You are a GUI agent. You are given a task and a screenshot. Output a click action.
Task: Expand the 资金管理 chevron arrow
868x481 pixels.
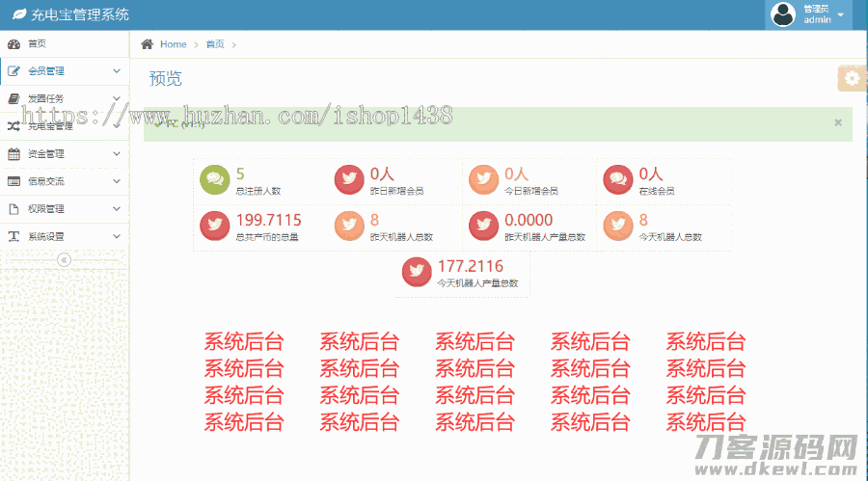pos(117,153)
